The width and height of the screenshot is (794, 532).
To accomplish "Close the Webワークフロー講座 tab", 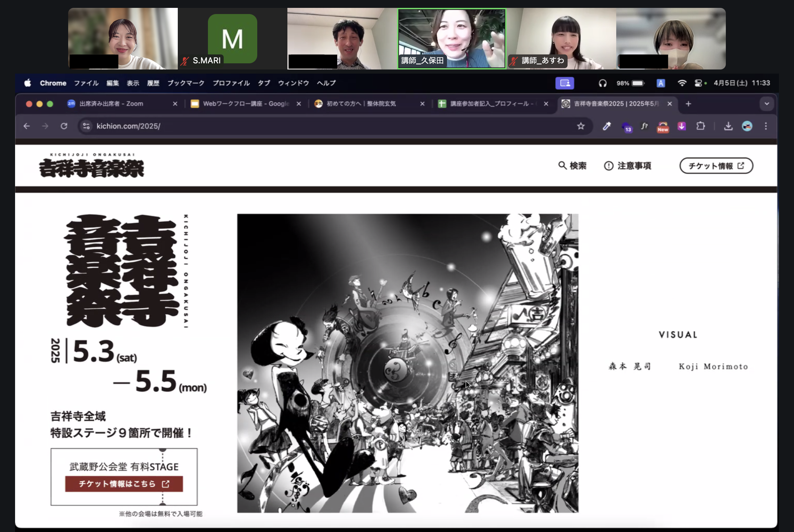I will click(x=299, y=104).
